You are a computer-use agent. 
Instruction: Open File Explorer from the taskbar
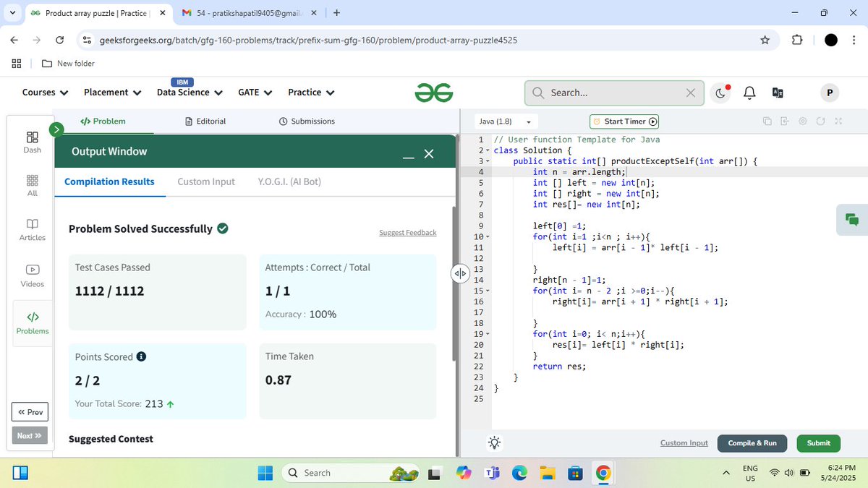[548, 473]
